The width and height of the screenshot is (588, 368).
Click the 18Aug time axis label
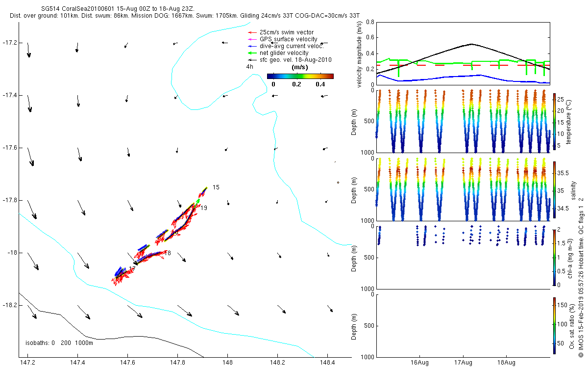pyautogui.click(x=506, y=364)
